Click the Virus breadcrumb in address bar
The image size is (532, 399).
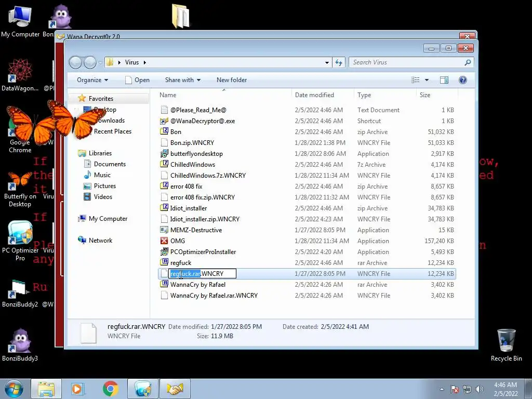[131, 62]
